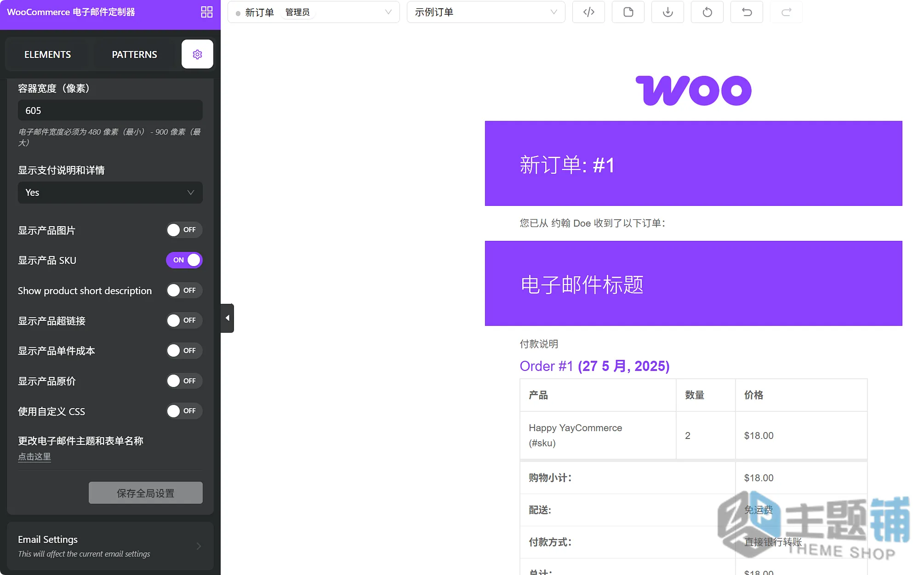Open the settings gear tab
This screenshot has width=924, height=575.
[x=197, y=54]
